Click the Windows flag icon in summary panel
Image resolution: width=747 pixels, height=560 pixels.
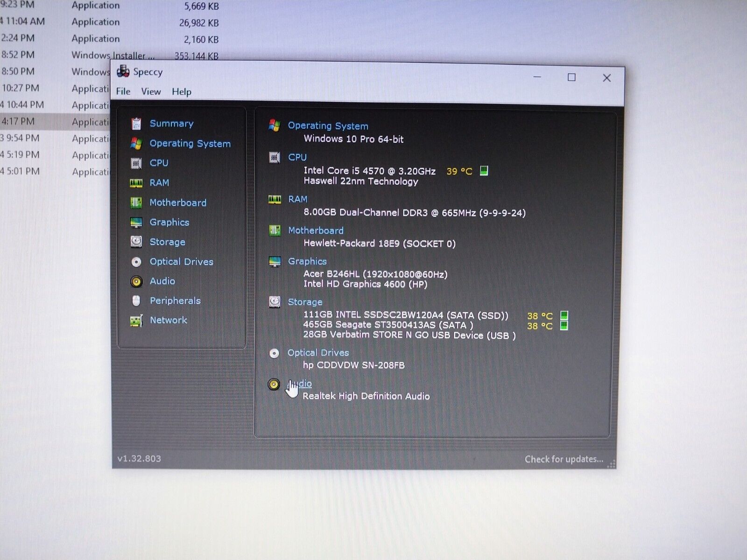point(274,126)
